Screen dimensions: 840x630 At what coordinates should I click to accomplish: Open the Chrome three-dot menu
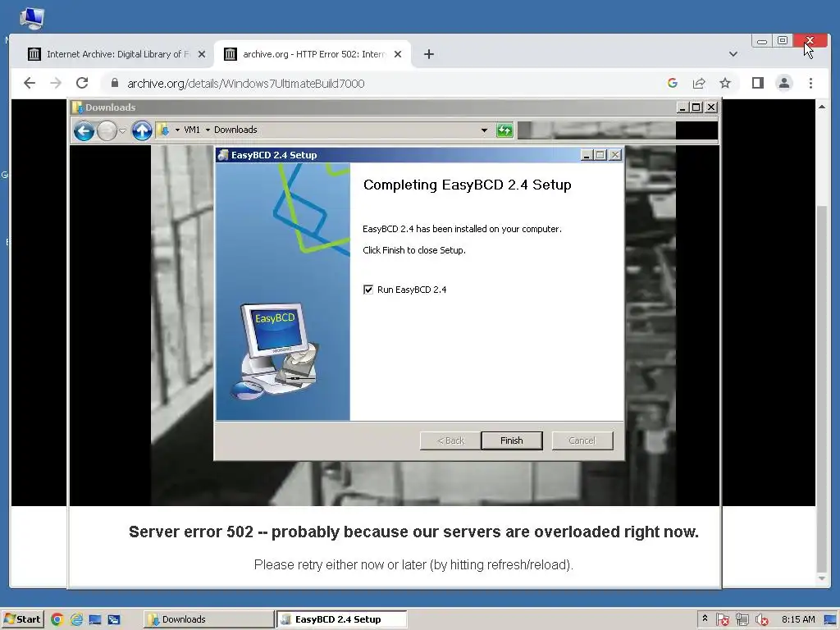click(810, 83)
